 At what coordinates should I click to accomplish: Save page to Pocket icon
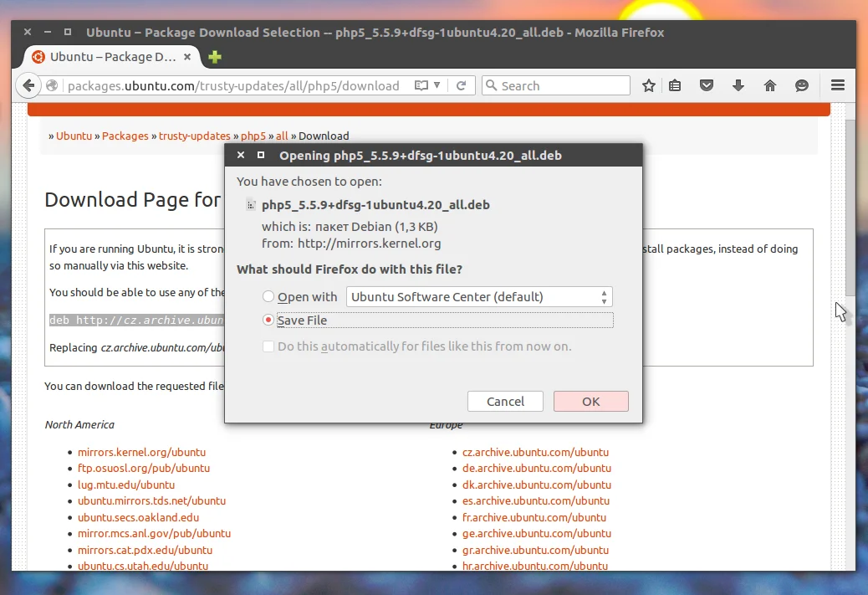click(x=707, y=85)
